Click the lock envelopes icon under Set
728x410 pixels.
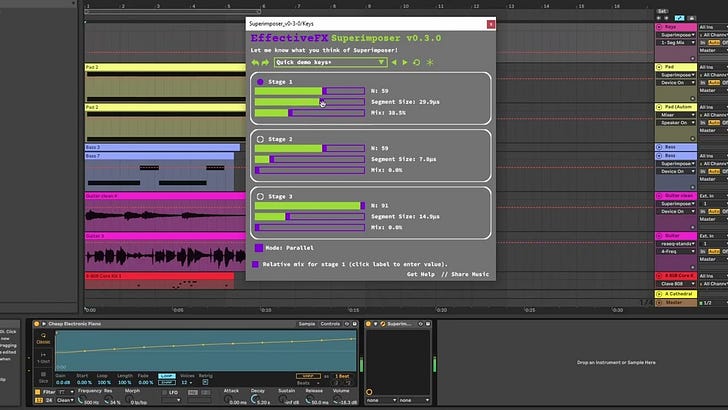[691, 18]
